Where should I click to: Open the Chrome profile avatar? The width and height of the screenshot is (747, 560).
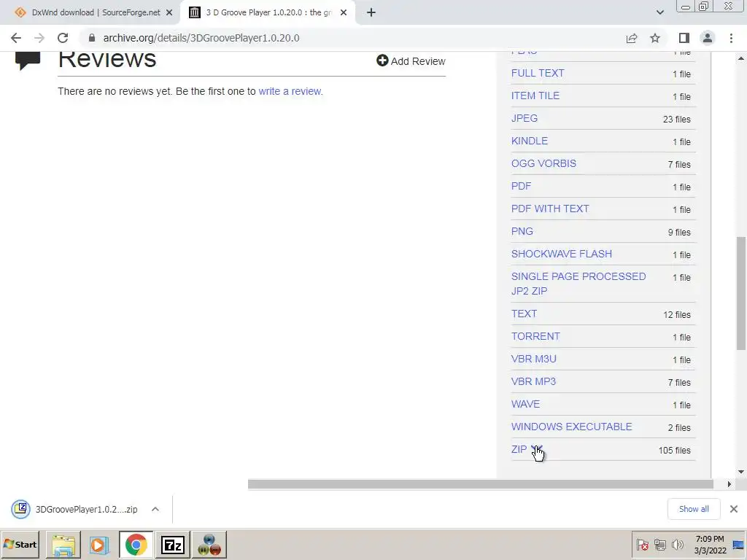click(708, 38)
